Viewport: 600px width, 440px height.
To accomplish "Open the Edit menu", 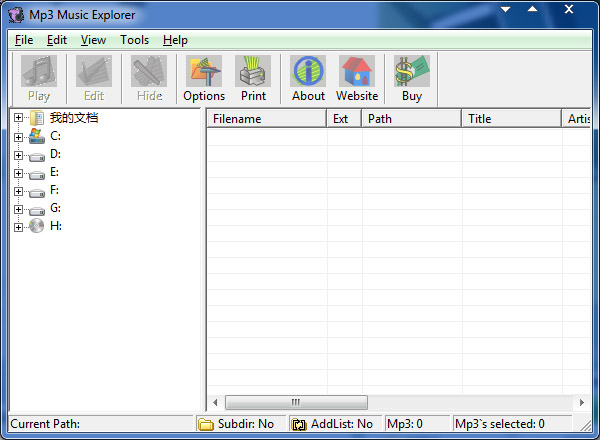I will coord(57,40).
